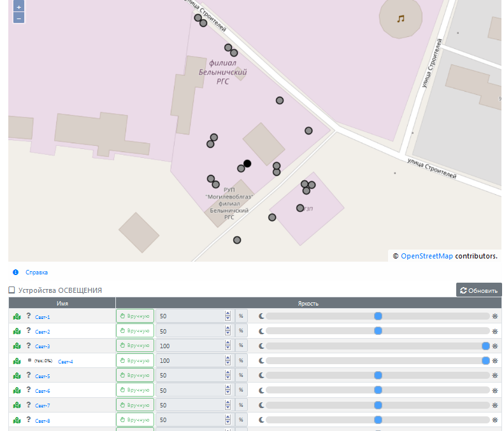Click map locate icon for Свет-5

17,376
